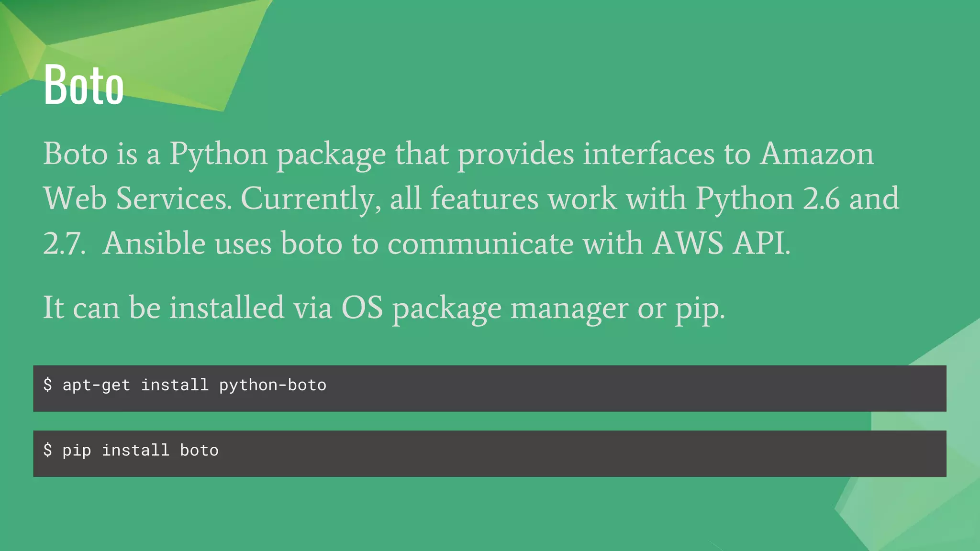
Task: Click the word interfaces in the first line
Action: (648, 154)
